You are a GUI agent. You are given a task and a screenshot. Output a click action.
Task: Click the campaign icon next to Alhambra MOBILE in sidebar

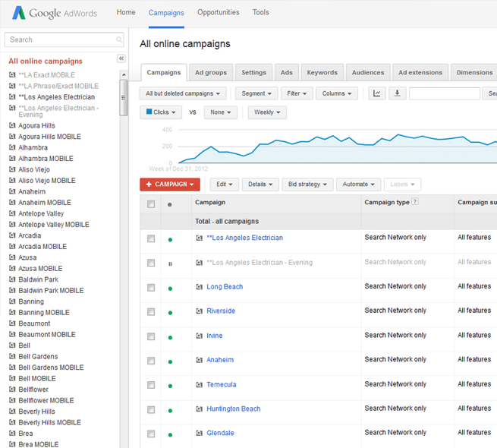tap(12, 159)
